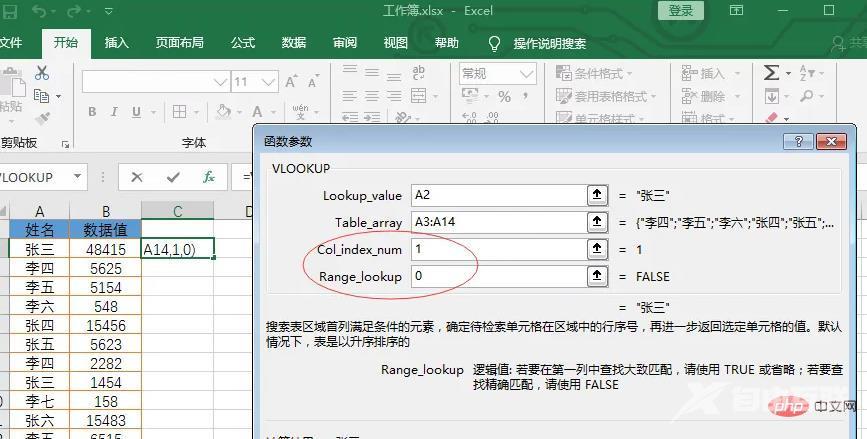Switch to the 插入 ribbon tab
The height and width of the screenshot is (439, 867).
tap(117, 43)
